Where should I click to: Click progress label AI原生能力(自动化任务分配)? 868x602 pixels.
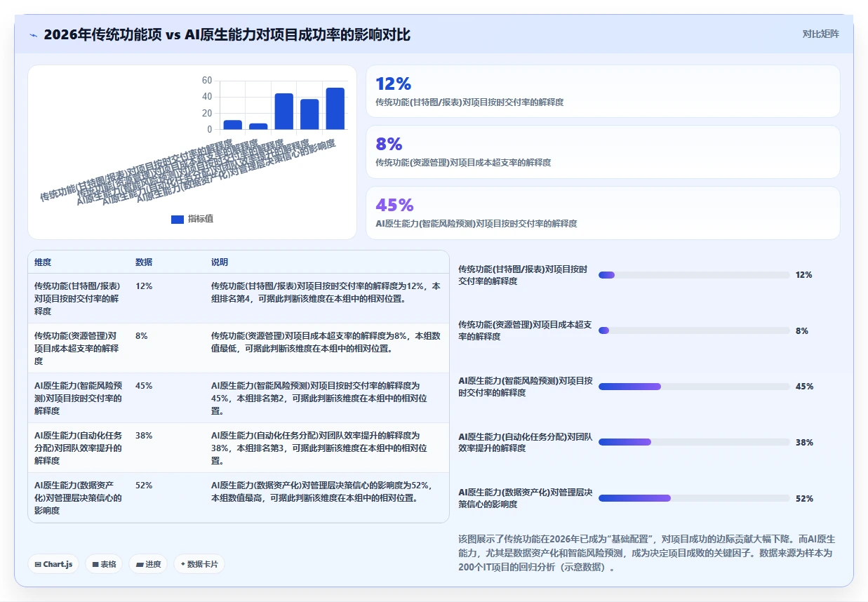526,442
